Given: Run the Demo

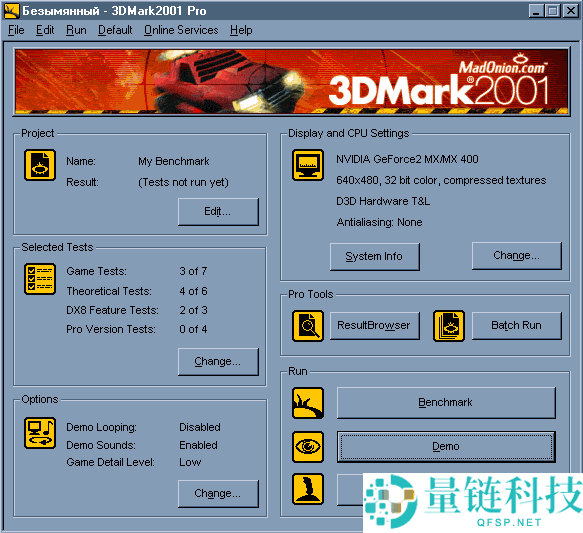Looking at the screenshot, I should 446,446.
